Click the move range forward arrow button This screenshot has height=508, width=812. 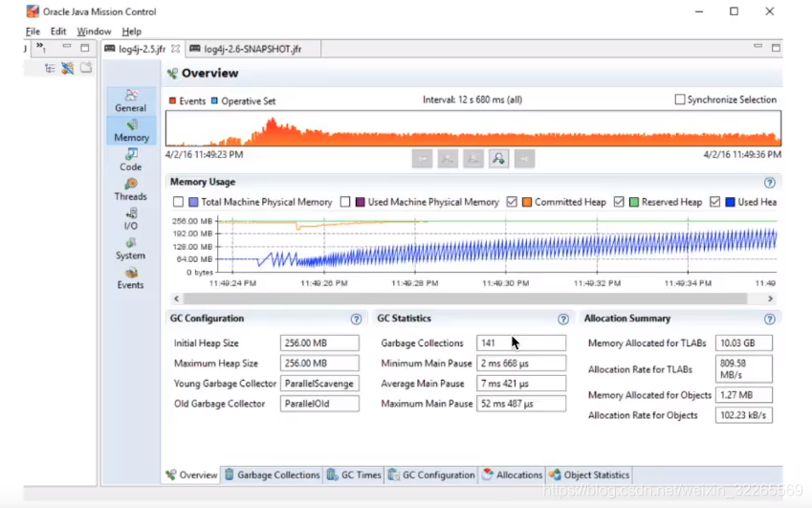coord(524,159)
